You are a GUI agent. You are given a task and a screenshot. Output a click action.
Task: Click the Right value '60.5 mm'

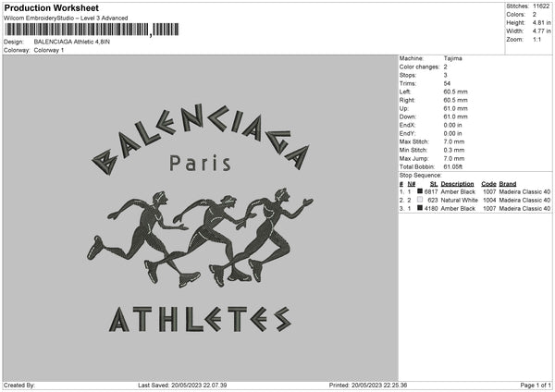pyautogui.click(x=455, y=100)
